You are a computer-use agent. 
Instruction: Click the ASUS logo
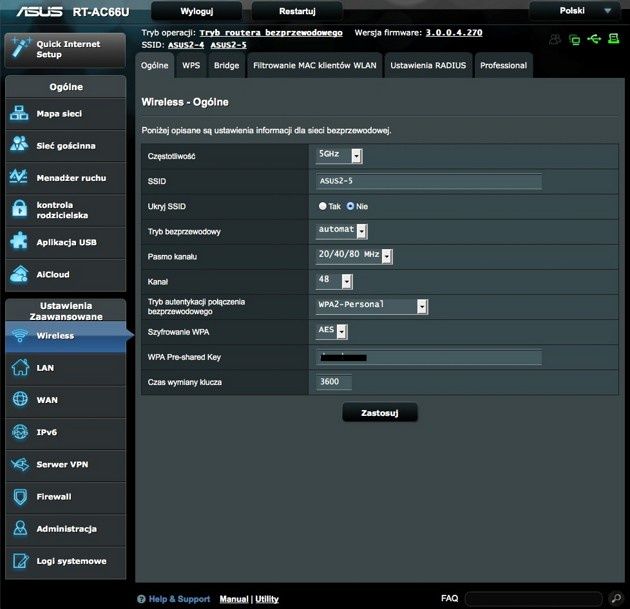click(39, 11)
